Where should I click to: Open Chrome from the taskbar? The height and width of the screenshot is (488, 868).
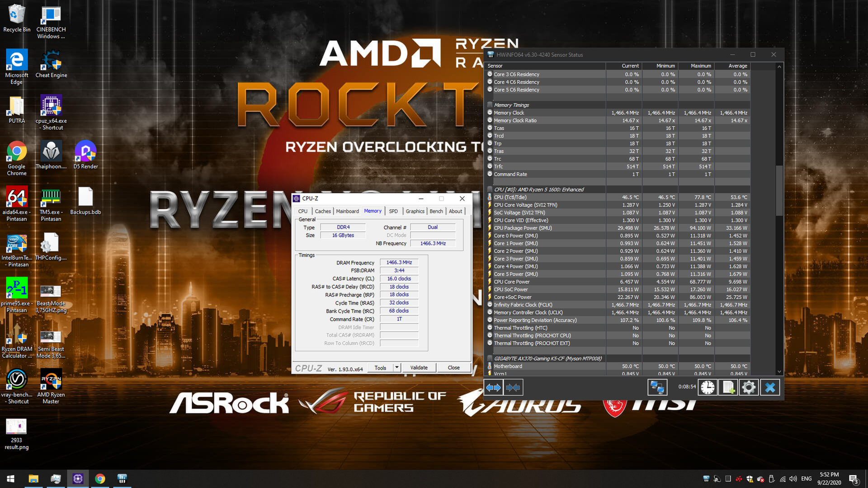pos(100,479)
